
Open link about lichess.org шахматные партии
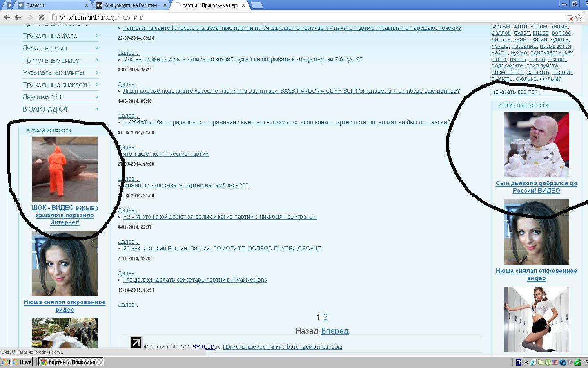(292, 28)
